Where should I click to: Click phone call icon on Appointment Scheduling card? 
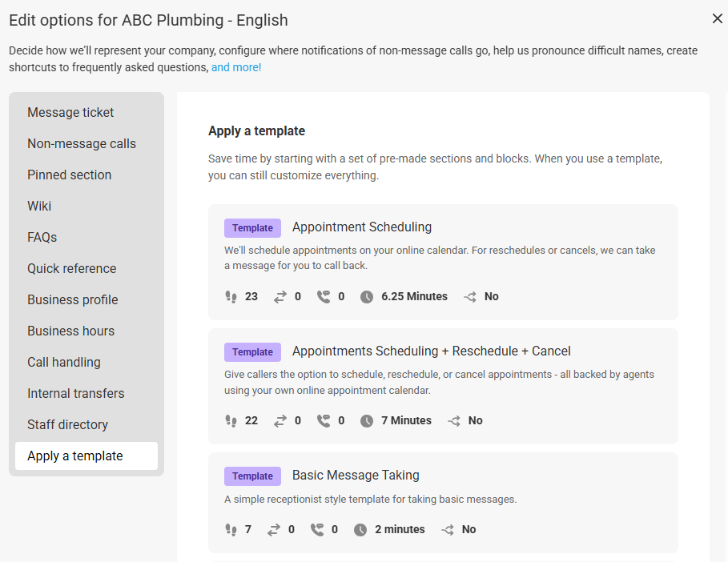[x=323, y=296]
